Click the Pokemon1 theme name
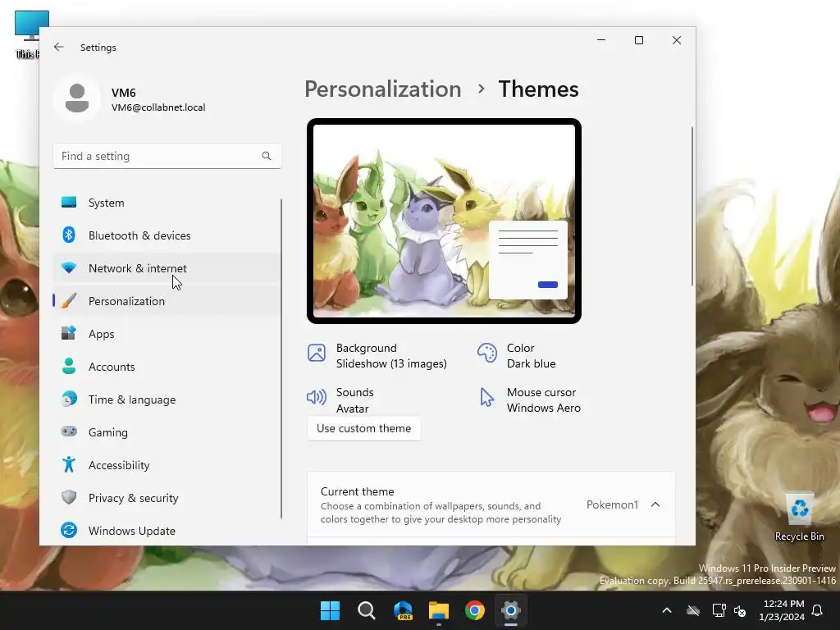Screen dimensions: 840x630 pyautogui.click(x=612, y=504)
